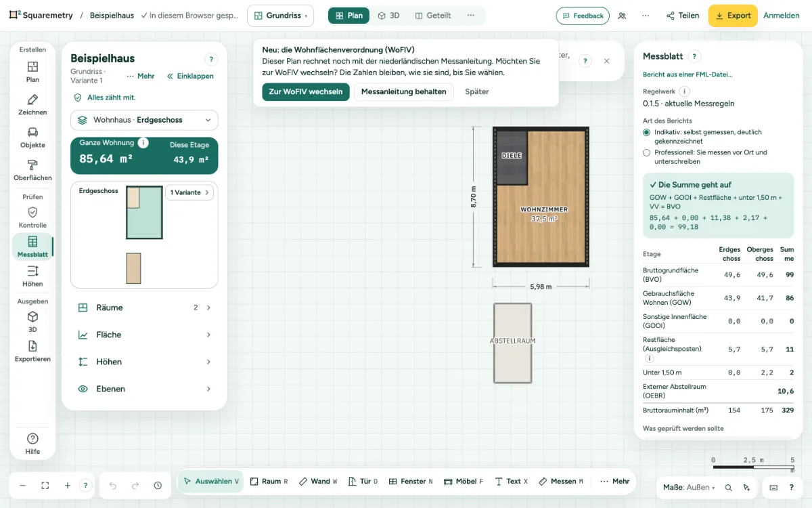Open the Mehr menu in the bottom toolbar
Viewport: 812px width, 508px height.
614,482
